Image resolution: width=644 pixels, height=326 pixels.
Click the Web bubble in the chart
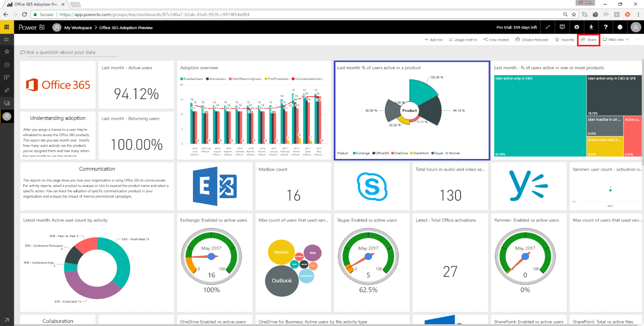[x=313, y=253]
